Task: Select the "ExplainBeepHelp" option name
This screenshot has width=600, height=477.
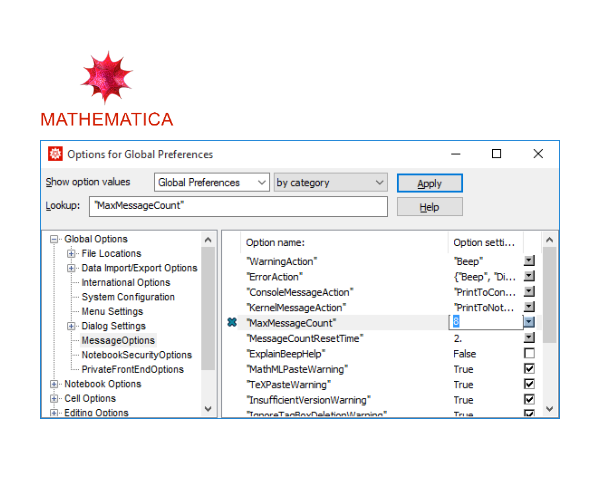Action: click(286, 354)
